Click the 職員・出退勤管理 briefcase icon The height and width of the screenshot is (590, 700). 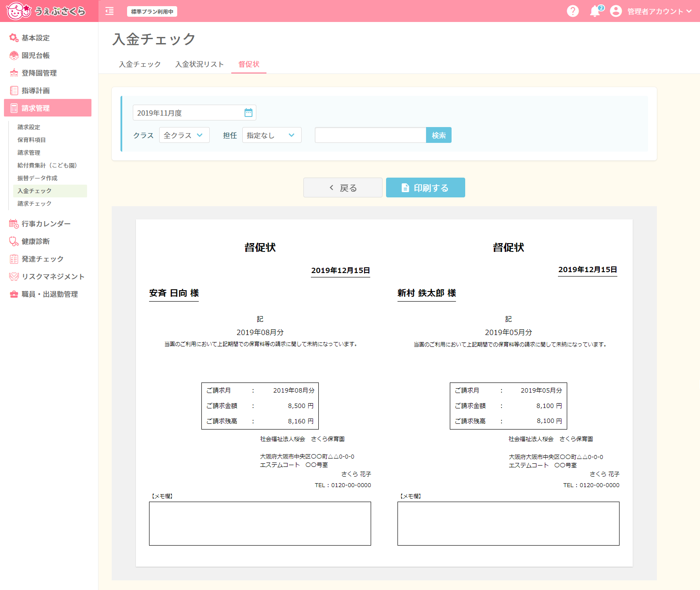pyautogui.click(x=14, y=294)
